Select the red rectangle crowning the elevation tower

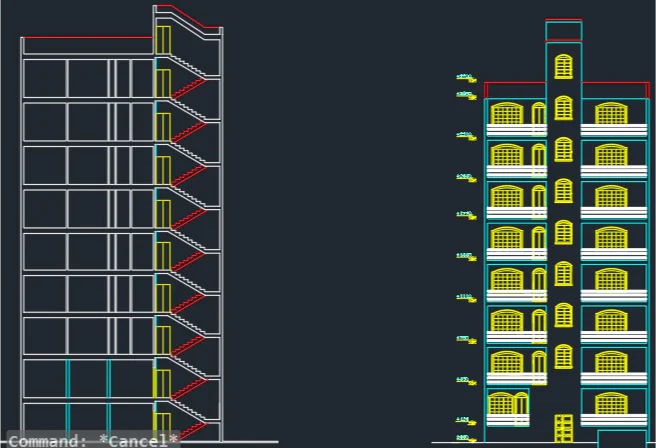point(564,31)
